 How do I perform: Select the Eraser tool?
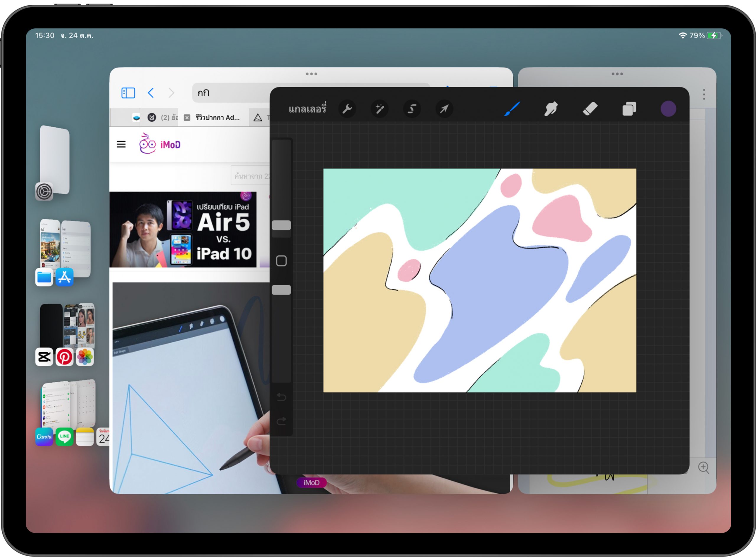[590, 109]
